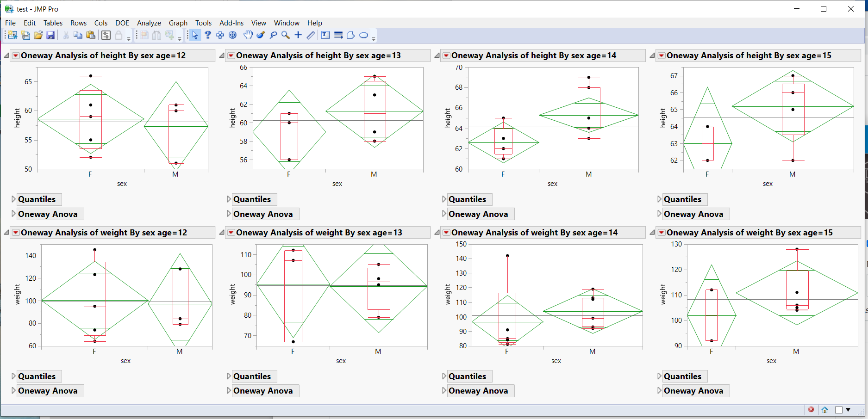This screenshot has height=419, width=868.
Task: Open a file with the Open toolbar button
Action: pyautogui.click(x=38, y=35)
